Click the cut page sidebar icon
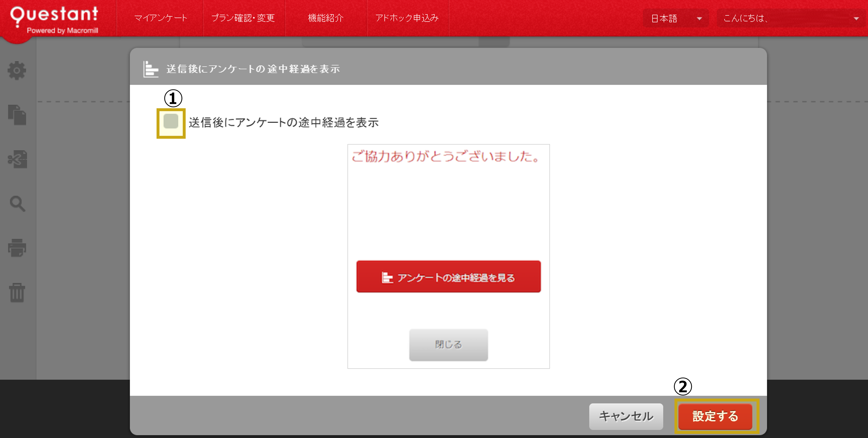The width and height of the screenshot is (868, 438). (17, 159)
